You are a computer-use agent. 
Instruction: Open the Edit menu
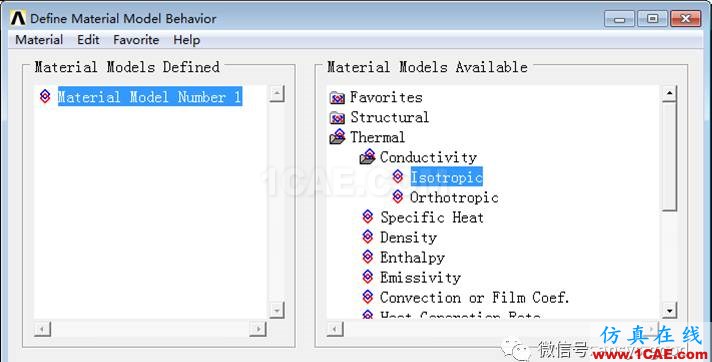(88, 40)
